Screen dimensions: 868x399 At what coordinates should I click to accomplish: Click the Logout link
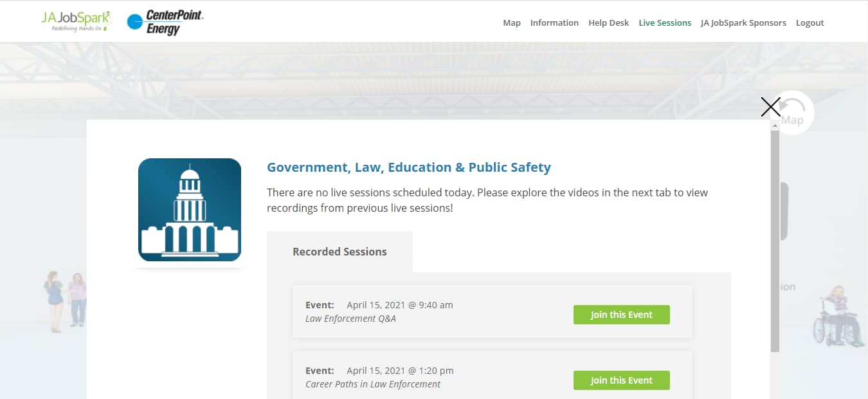click(x=809, y=23)
